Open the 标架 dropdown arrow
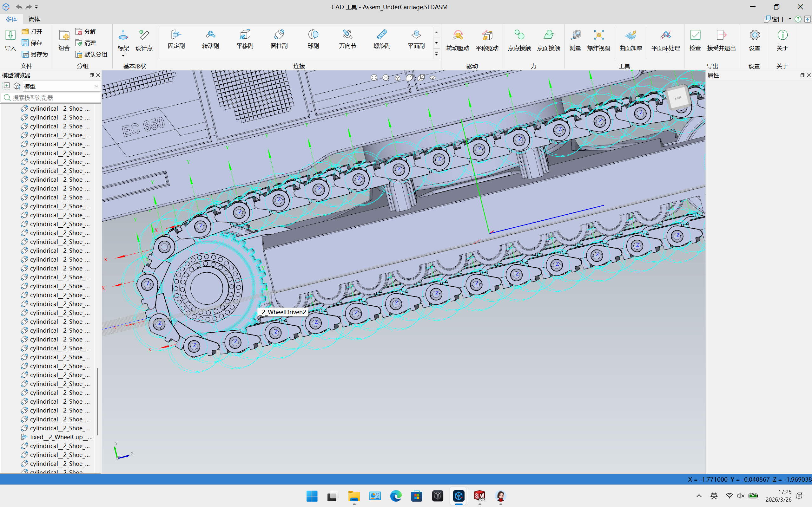Image resolution: width=812 pixels, height=507 pixels. (x=123, y=55)
